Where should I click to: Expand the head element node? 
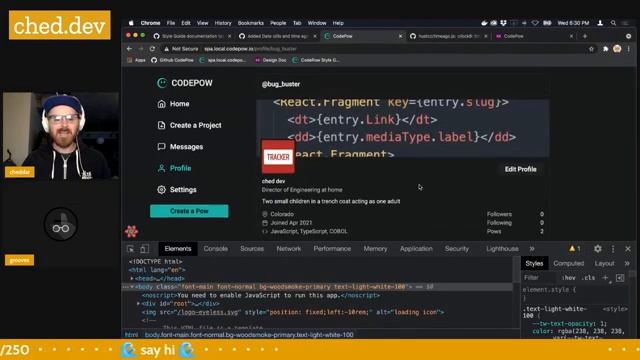pos(132,278)
